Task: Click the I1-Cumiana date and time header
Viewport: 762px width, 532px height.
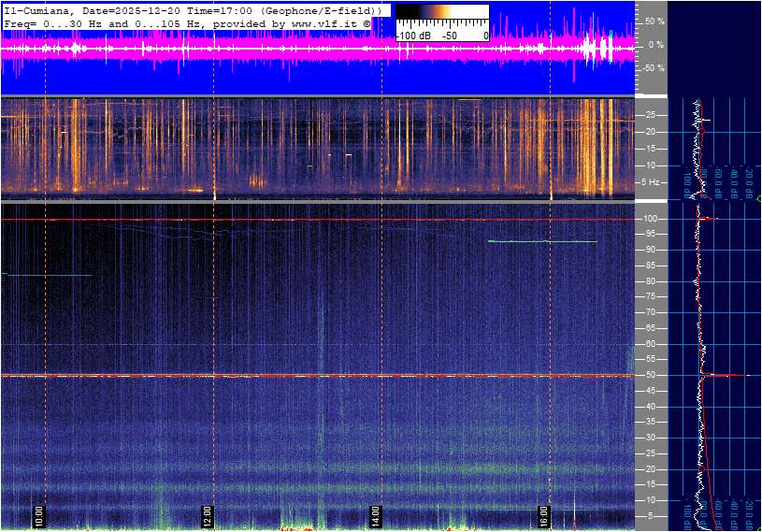Action: coord(187,9)
